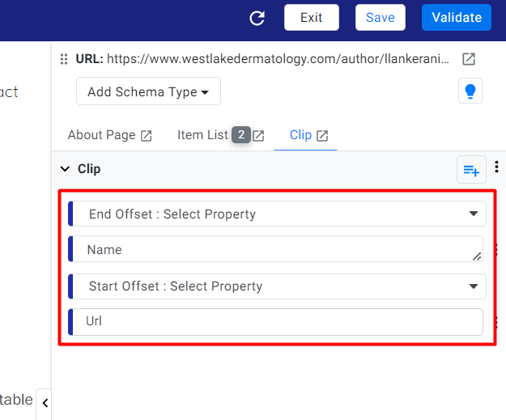Click the Name text field

tap(276, 249)
